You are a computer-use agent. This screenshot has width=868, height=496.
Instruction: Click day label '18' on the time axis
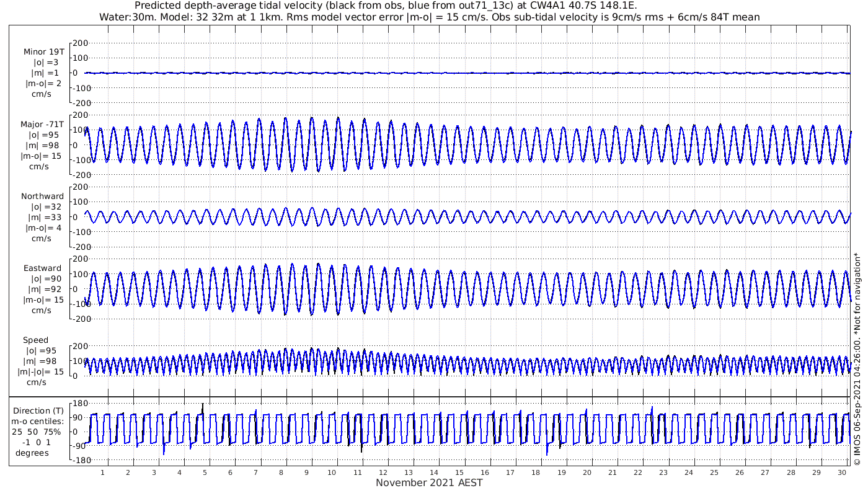[x=536, y=472]
